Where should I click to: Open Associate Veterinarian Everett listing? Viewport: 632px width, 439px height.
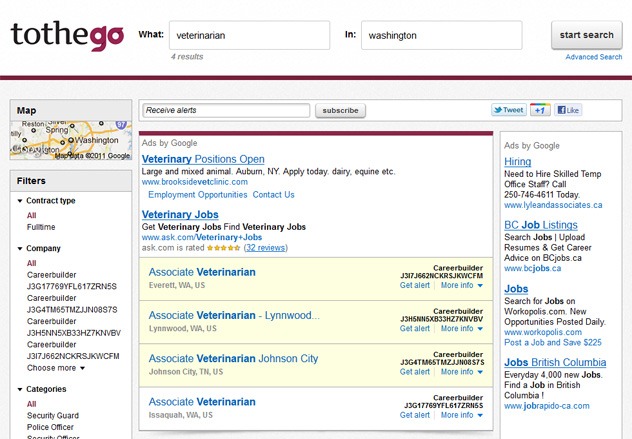(x=202, y=272)
